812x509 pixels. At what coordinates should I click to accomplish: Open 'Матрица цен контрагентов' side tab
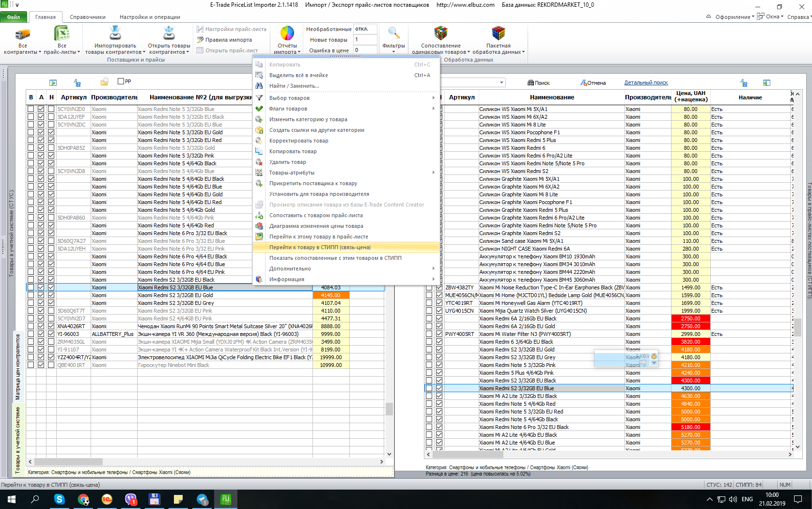point(18,366)
